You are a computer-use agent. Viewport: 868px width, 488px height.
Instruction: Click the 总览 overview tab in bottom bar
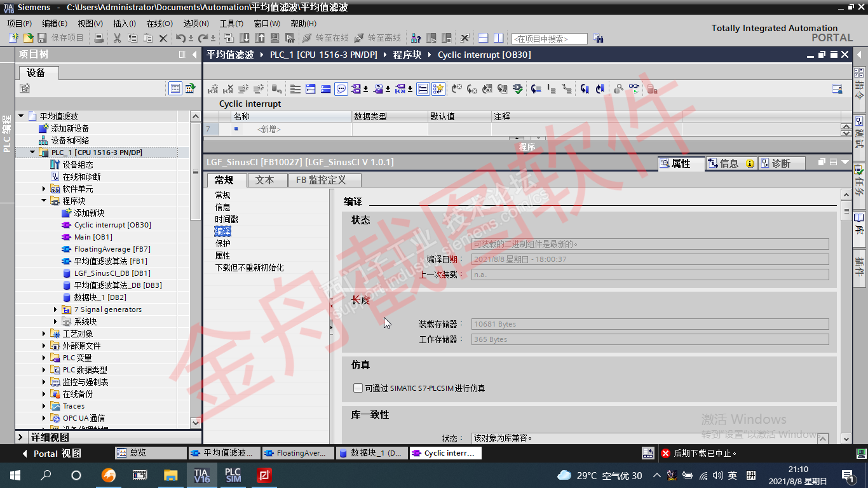click(151, 453)
